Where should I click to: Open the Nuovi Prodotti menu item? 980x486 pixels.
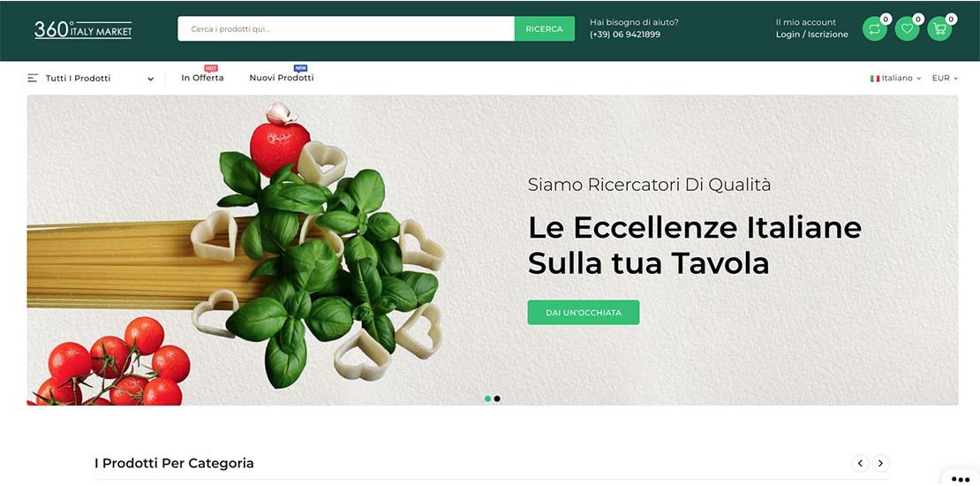tap(282, 78)
